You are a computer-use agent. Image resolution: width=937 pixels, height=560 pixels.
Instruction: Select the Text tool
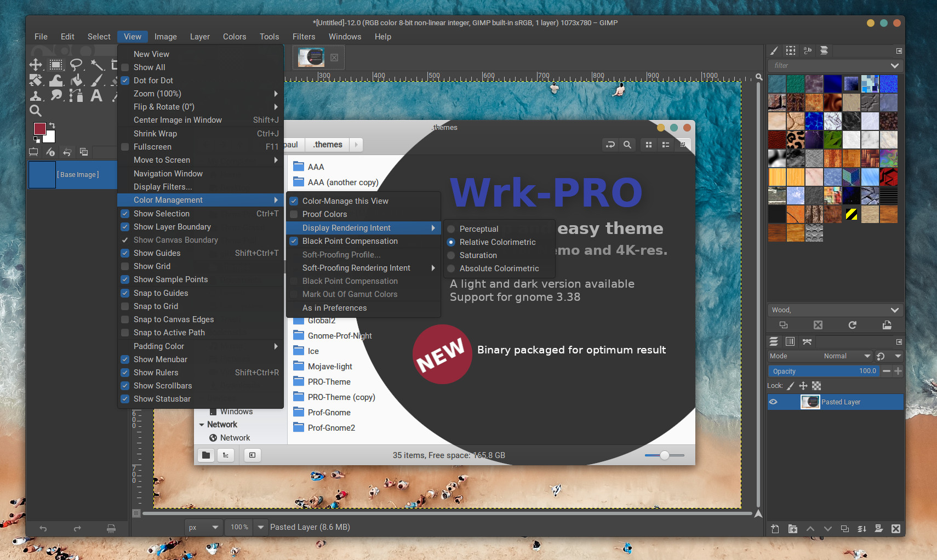(x=97, y=96)
